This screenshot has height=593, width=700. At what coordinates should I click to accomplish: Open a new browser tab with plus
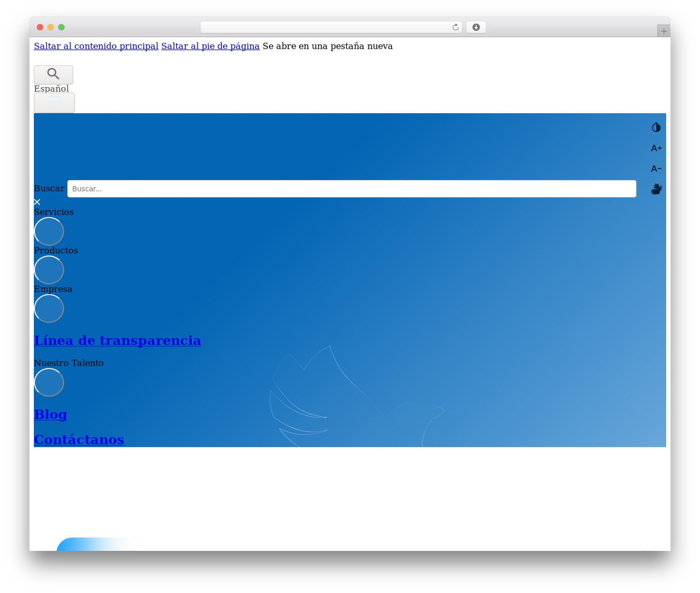[664, 31]
